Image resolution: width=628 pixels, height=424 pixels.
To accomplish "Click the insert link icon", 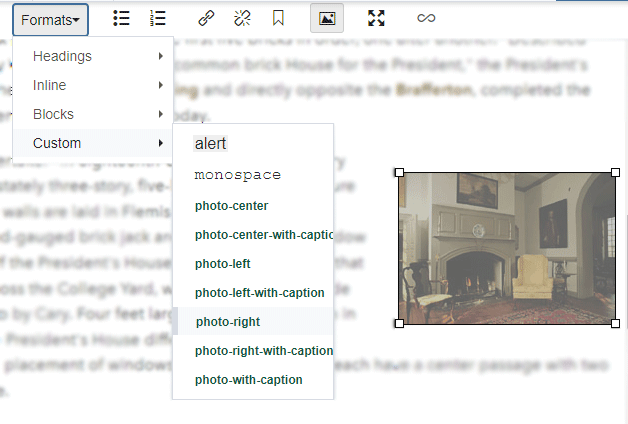I will (206, 18).
